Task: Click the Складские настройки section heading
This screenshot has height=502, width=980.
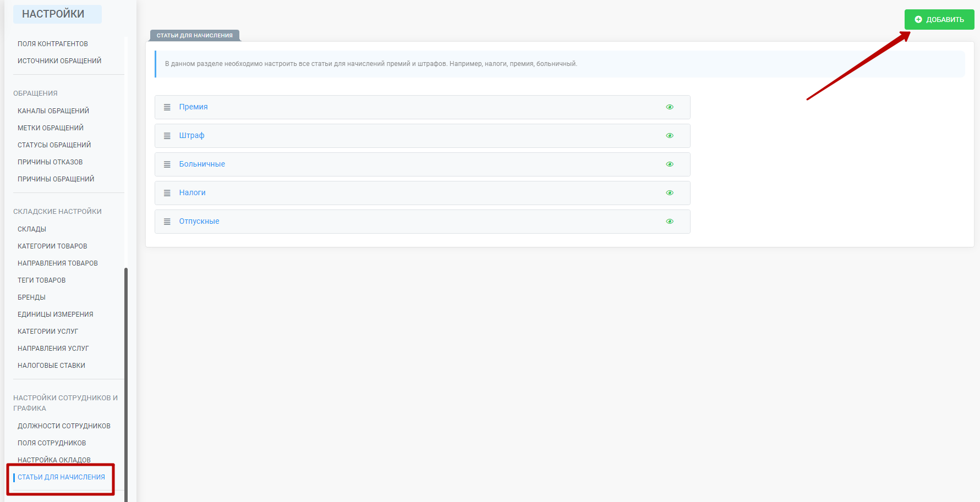Action: [x=57, y=212]
